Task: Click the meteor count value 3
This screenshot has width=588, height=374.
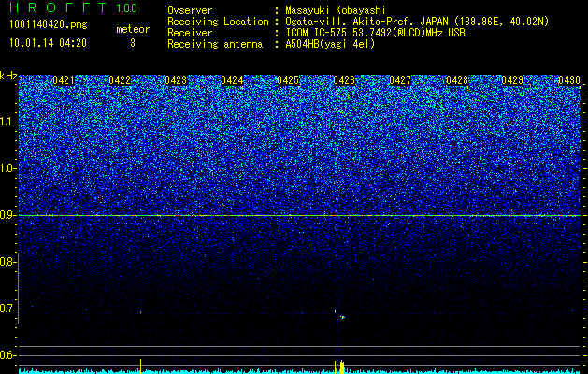Action: (x=133, y=43)
